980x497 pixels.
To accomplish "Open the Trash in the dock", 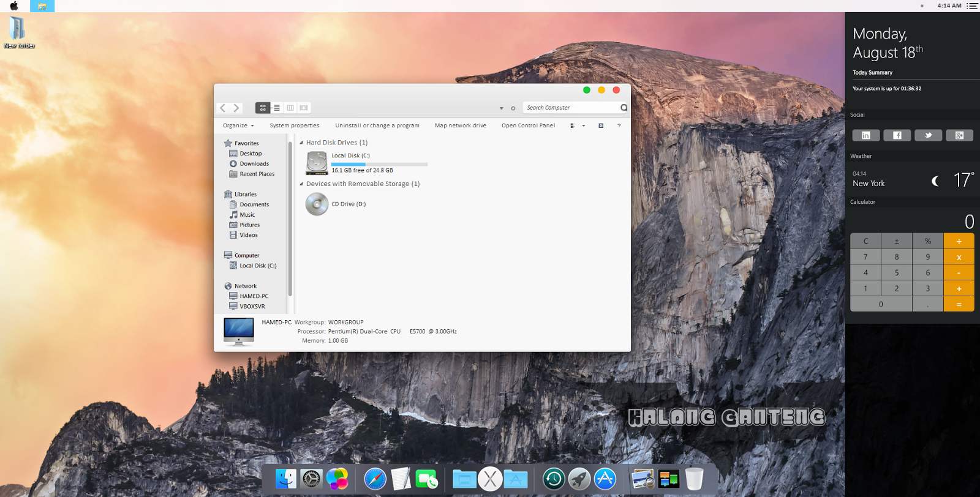I will pyautogui.click(x=694, y=479).
